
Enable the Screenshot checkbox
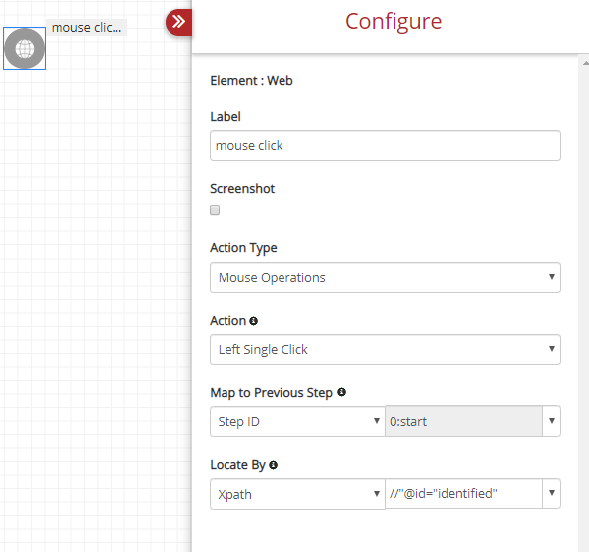(x=215, y=210)
